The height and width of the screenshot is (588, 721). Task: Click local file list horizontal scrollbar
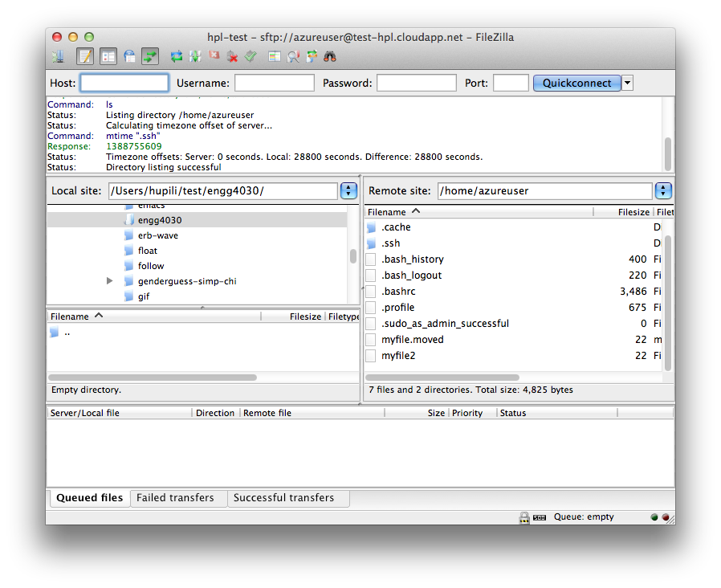pos(153,378)
